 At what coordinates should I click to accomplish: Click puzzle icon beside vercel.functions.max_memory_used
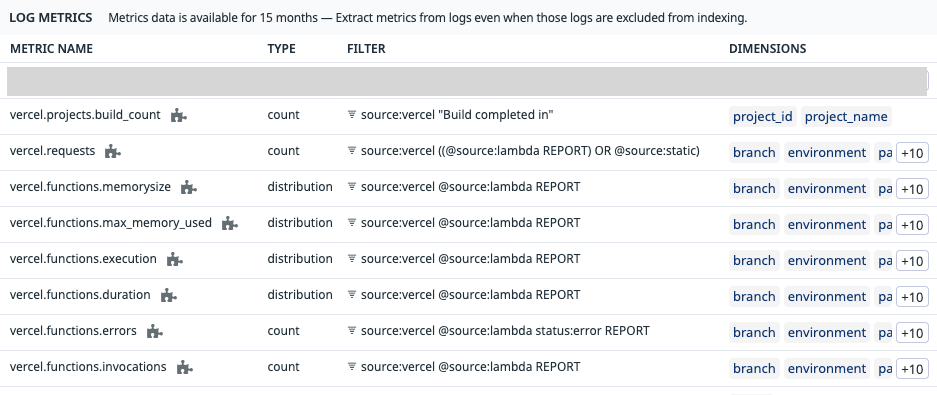click(229, 223)
